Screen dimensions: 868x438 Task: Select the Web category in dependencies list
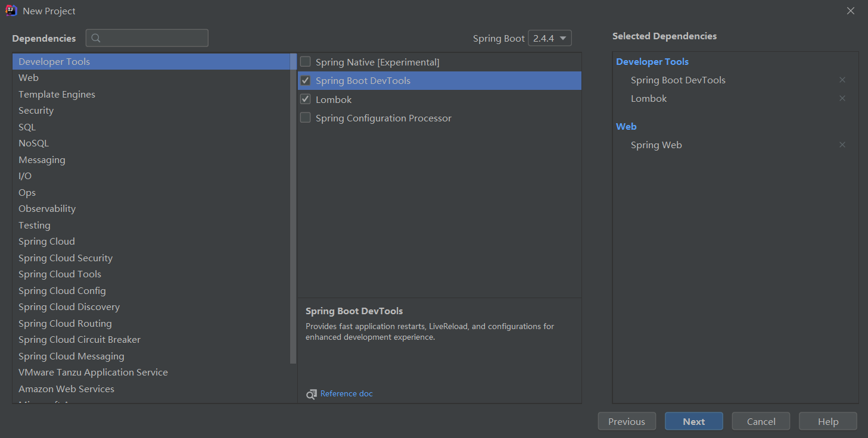point(29,78)
